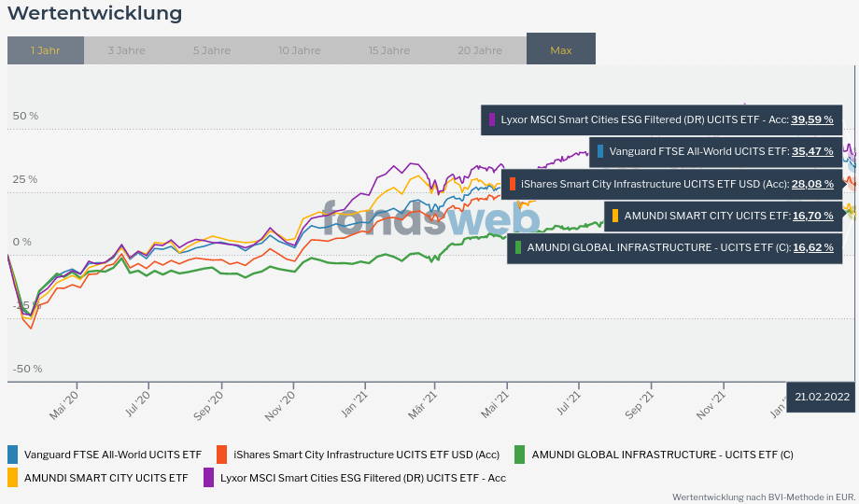The height and width of the screenshot is (504, 859).
Task: Click Lyxor tooltip value 39,59 %
Action: tap(811, 119)
